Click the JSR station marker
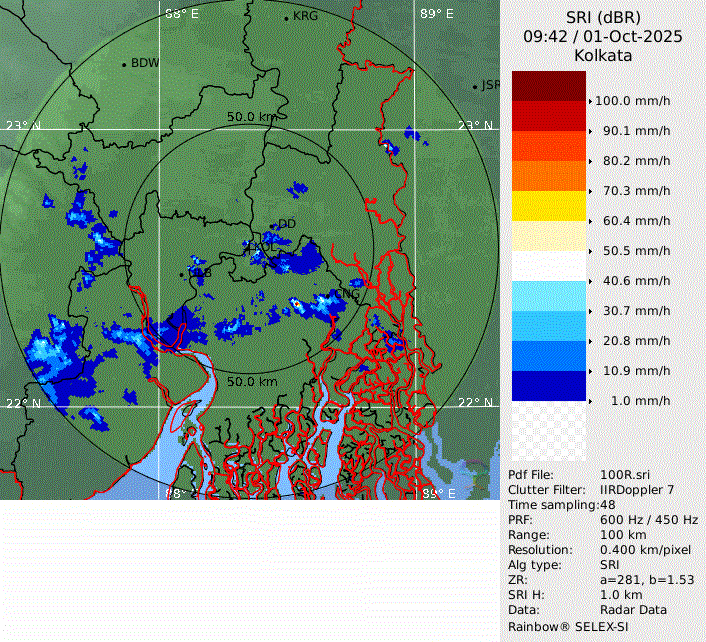The height and width of the screenshot is (642, 706). pyautogui.click(x=476, y=87)
